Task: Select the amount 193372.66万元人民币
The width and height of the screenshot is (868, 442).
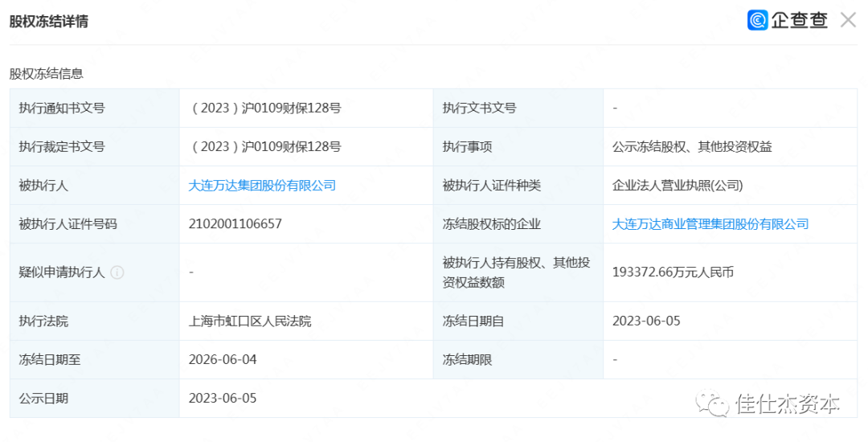Action: [x=674, y=272]
